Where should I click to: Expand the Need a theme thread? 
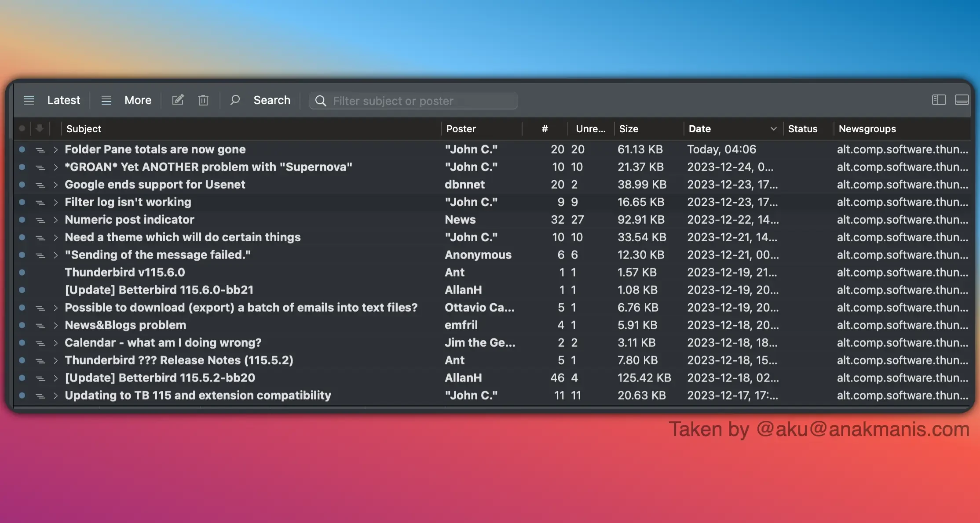pos(56,237)
